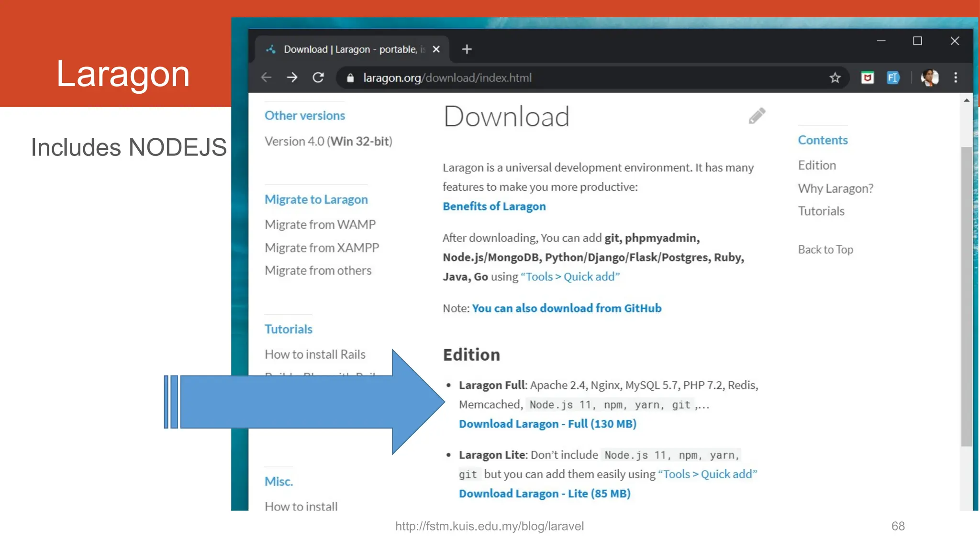The image size is (980, 551).
Task: Maximize the browser window
Action: coord(917,41)
